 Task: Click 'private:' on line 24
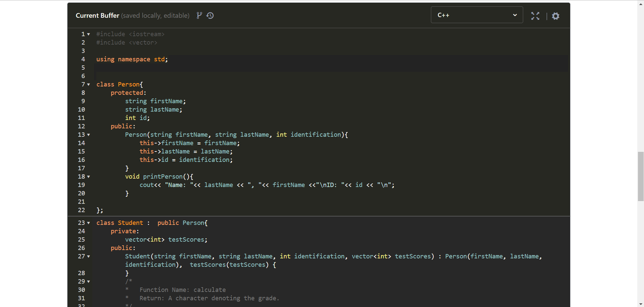(125, 231)
